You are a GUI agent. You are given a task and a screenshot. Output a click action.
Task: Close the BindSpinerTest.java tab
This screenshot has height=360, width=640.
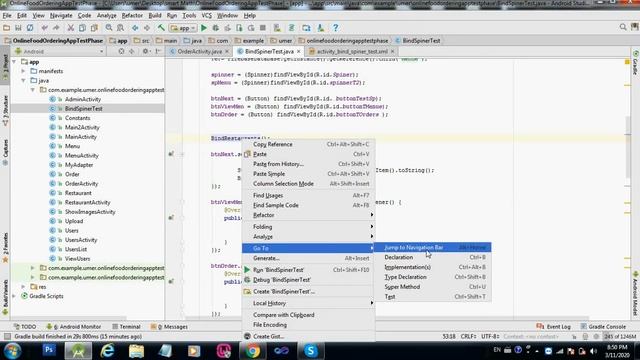(299, 51)
